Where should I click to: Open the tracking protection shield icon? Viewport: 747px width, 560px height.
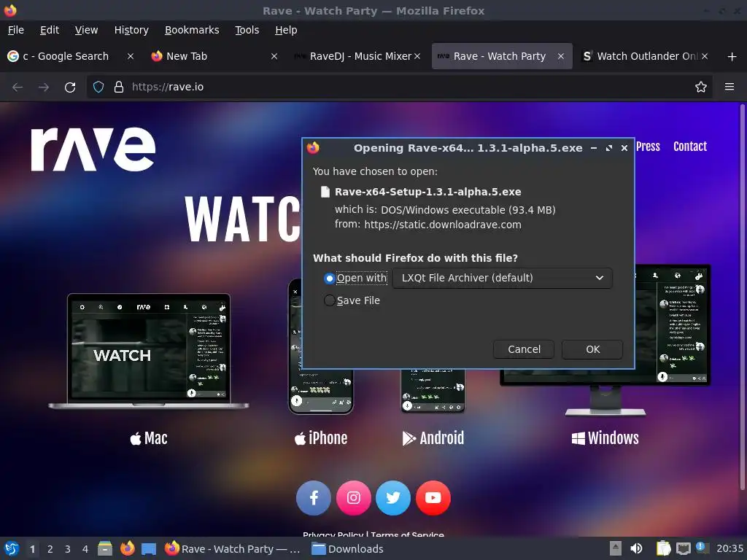pos(98,87)
